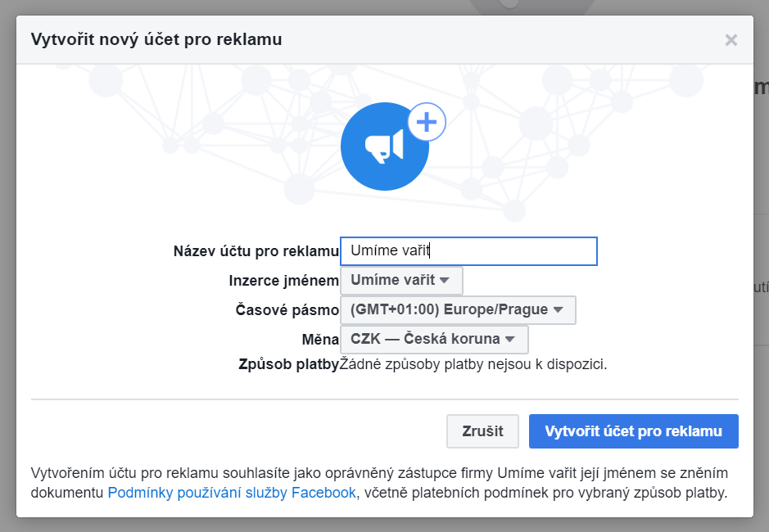Click the blue megaphone icon
The height and width of the screenshot is (532, 769).
pos(382,147)
